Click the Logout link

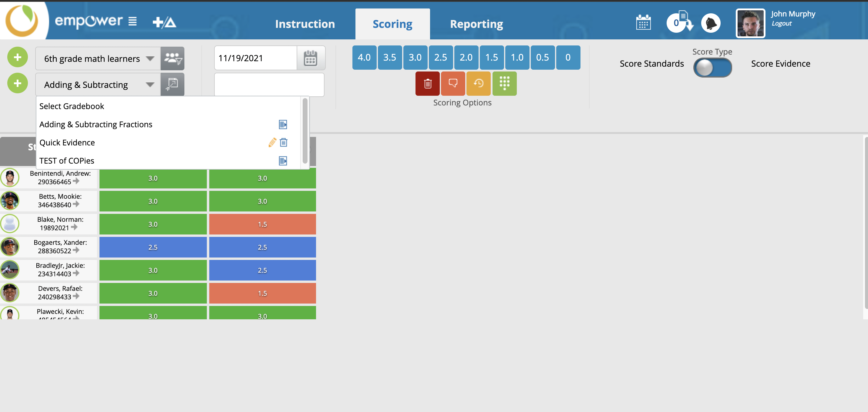(781, 24)
